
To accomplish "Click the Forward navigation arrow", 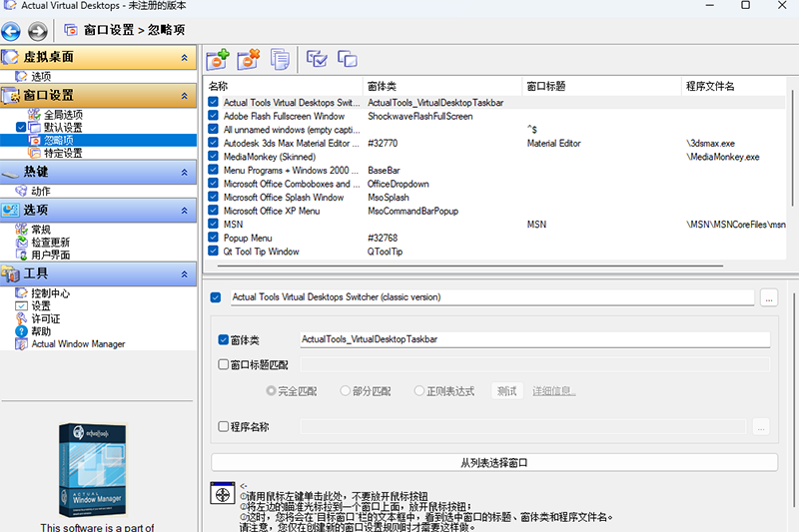I will click(x=37, y=31).
